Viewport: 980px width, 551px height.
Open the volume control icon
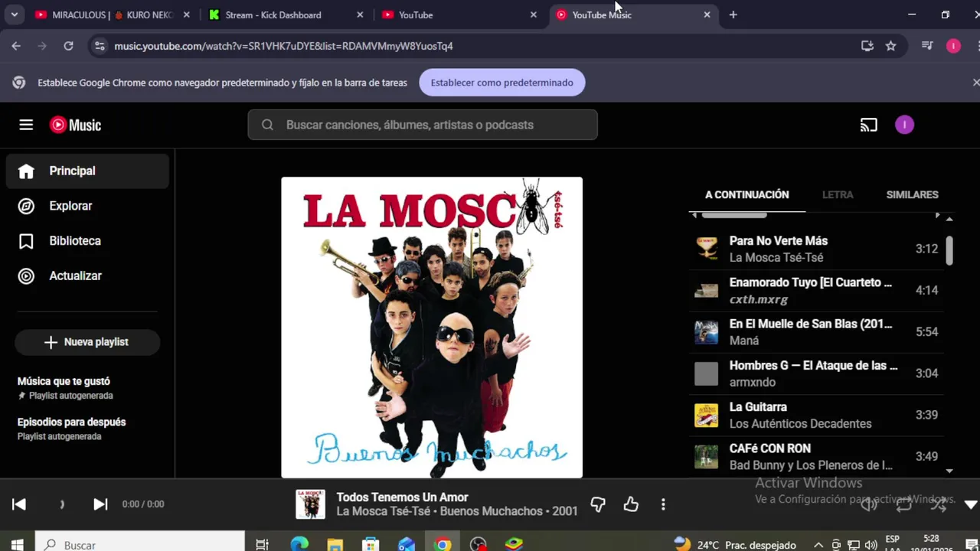(869, 504)
